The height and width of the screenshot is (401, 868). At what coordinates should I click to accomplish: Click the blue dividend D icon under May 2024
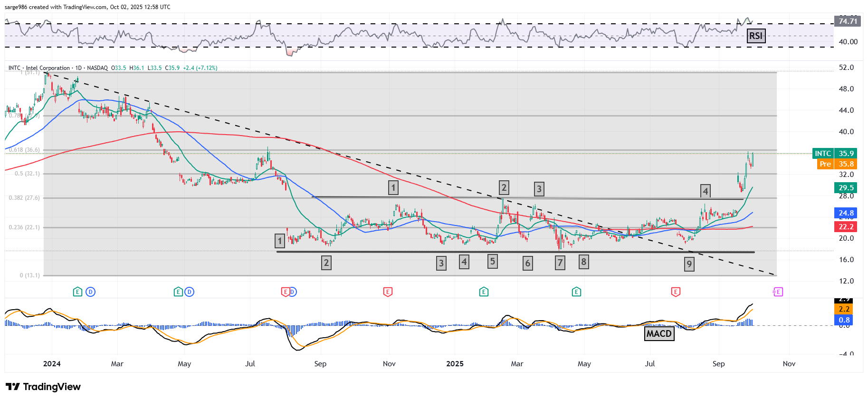190,292
